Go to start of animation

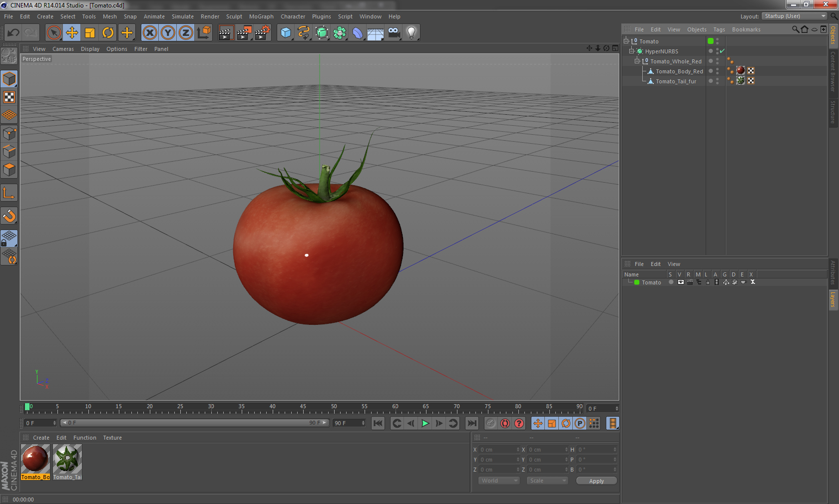click(x=378, y=423)
